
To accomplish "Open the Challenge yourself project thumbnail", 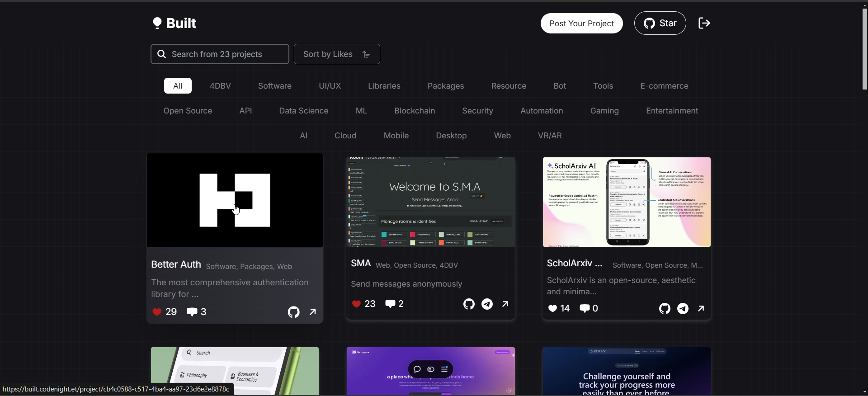I will click(x=627, y=371).
